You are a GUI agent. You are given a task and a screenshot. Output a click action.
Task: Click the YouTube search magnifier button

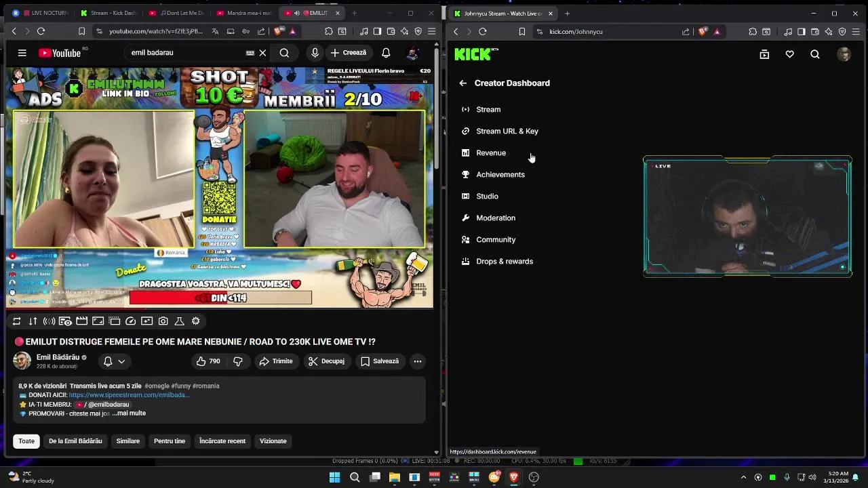tap(284, 53)
